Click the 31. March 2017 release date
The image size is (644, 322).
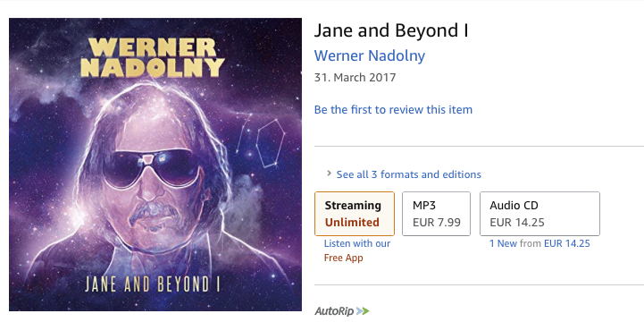(355, 77)
